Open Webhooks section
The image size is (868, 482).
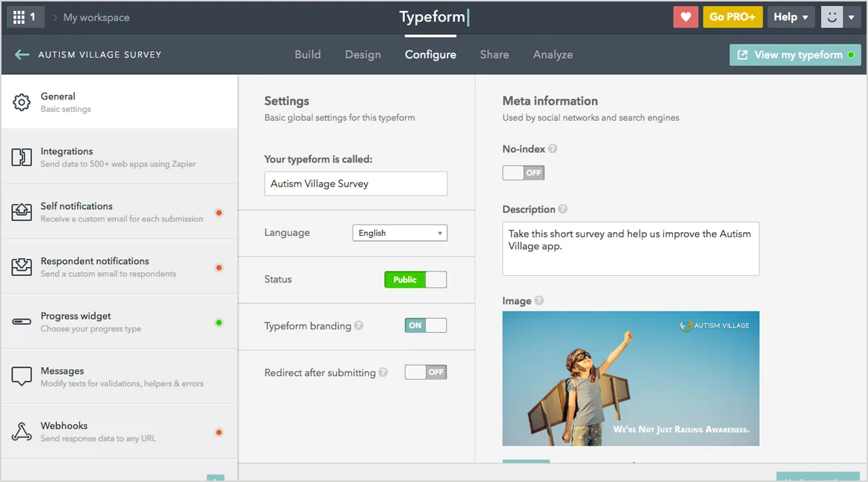pos(119,431)
